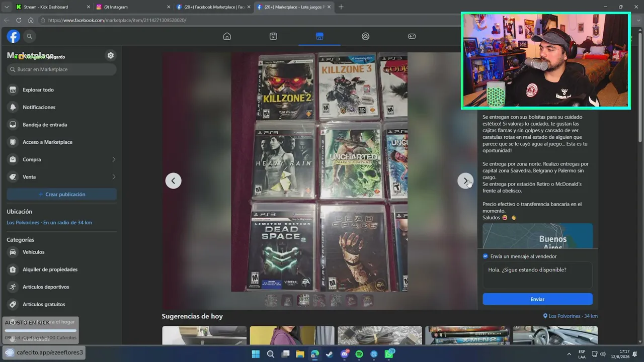The height and width of the screenshot is (362, 644).
Task: Reload the page with the browser refresh icon
Action: [x=19, y=20]
